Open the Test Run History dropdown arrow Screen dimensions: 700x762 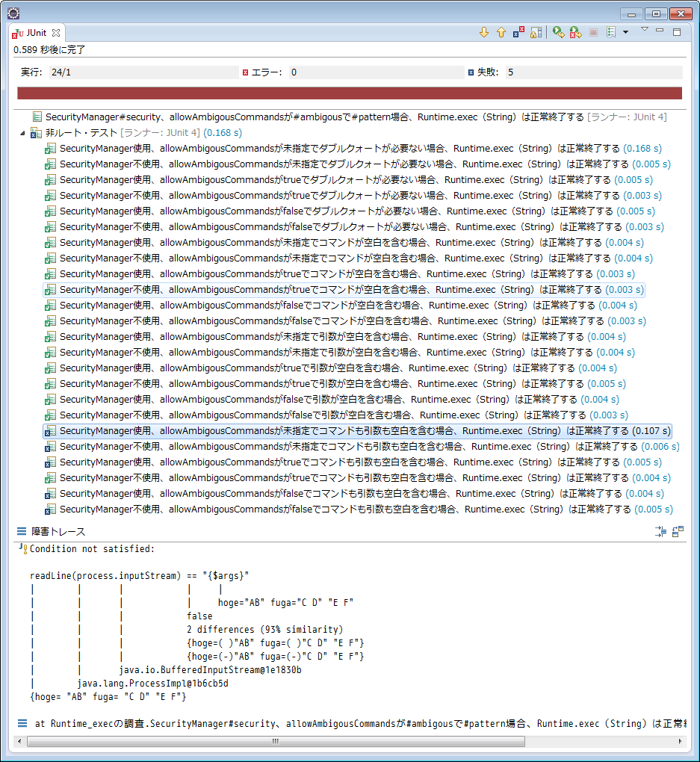click(625, 33)
